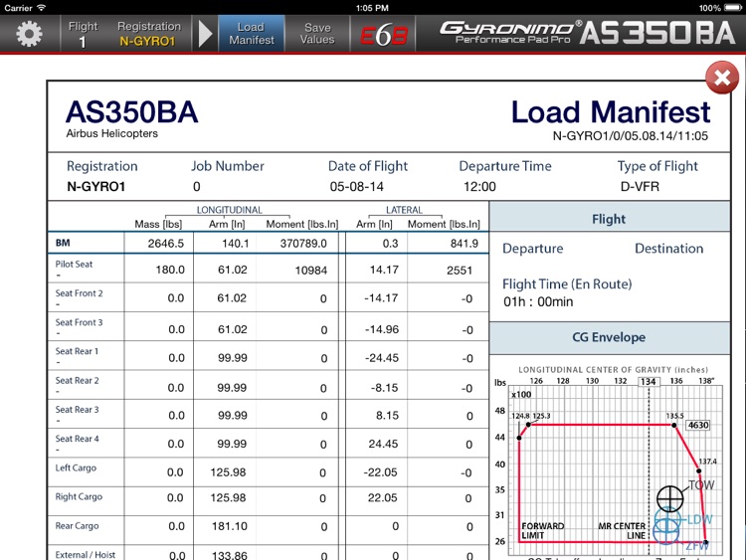Open the settings gear icon
This screenshot has width=746, height=560.
(30, 34)
